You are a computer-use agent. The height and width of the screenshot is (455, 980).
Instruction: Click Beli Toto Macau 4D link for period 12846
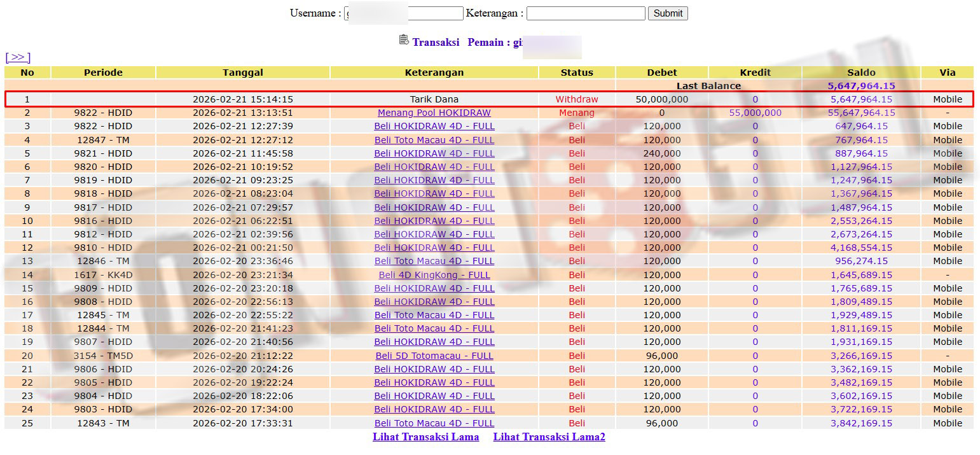(434, 261)
